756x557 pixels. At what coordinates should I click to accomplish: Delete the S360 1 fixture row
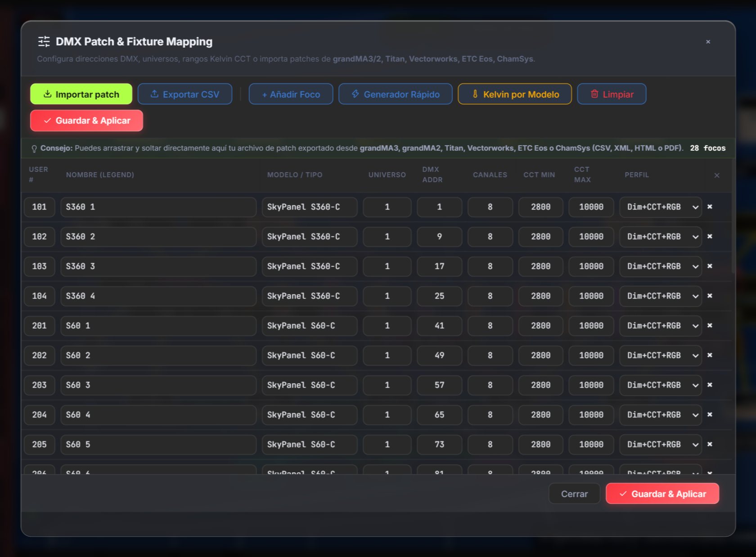point(710,207)
